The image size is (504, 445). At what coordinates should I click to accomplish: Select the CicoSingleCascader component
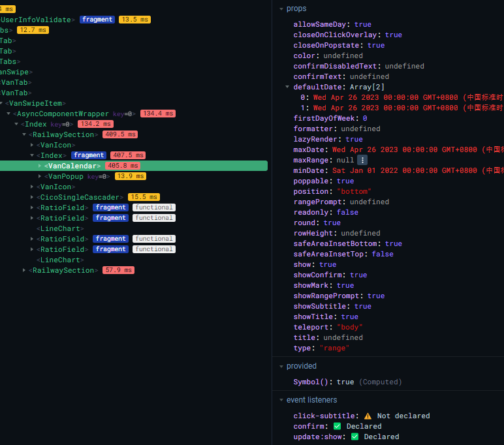pyautogui.click(x=80, y=197)
